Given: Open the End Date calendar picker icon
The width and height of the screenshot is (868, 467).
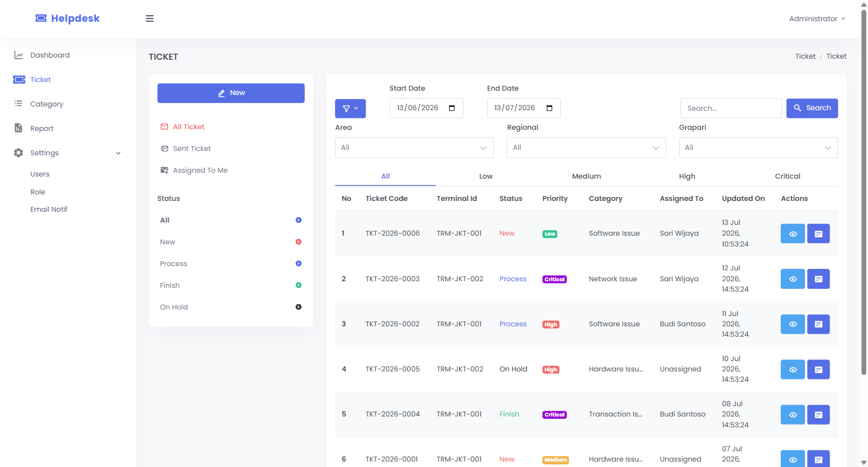Looking at the screenshot, I should point(550,108).
